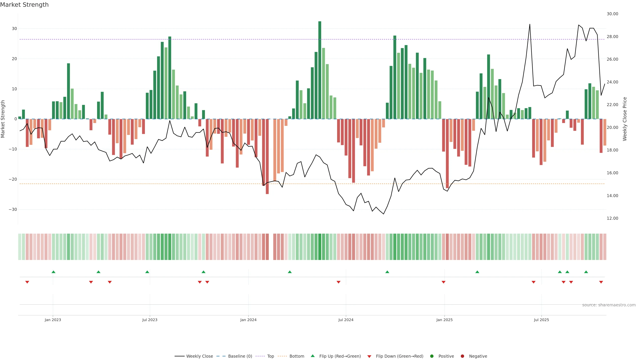This screenshot has width=644, height=362.
Task: Click the Flip Up green triangle legend icon
Action: click(x=312, y=356)
